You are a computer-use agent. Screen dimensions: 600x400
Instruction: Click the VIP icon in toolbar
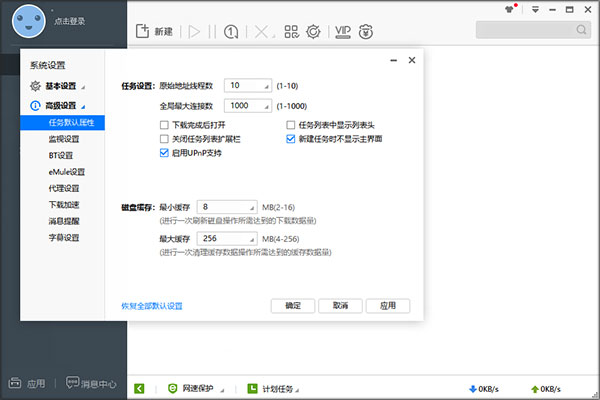tap(342, 32)
